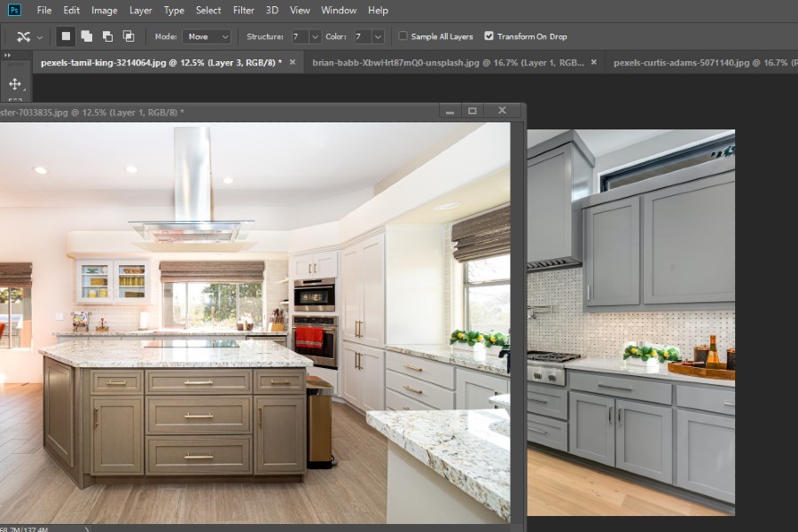Open the Select menu
This screenshot has height=532, width=798.
pyautogui.click(x=208, y=10)
